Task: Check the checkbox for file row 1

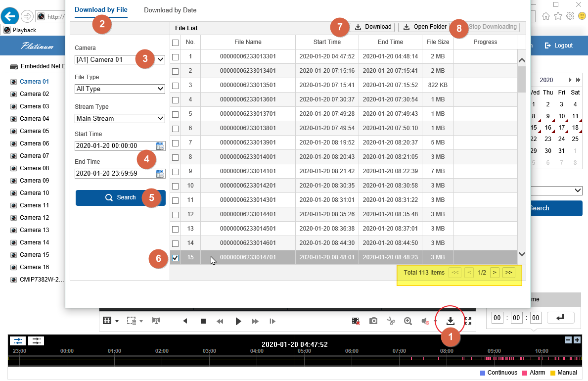Action: point(175,57)
